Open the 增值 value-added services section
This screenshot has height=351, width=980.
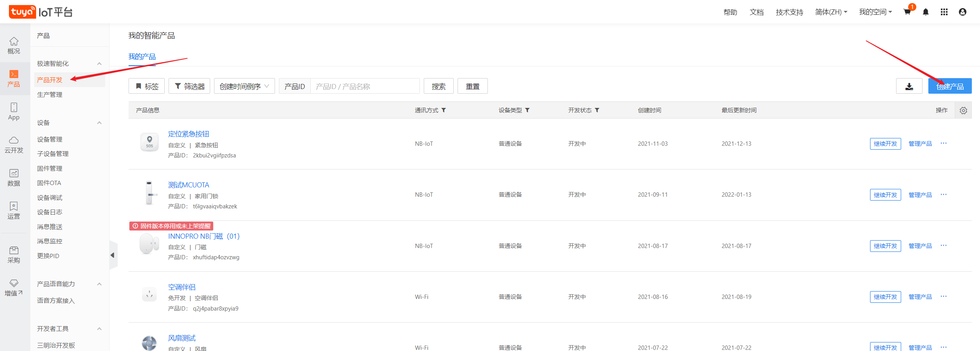[14, 288]
